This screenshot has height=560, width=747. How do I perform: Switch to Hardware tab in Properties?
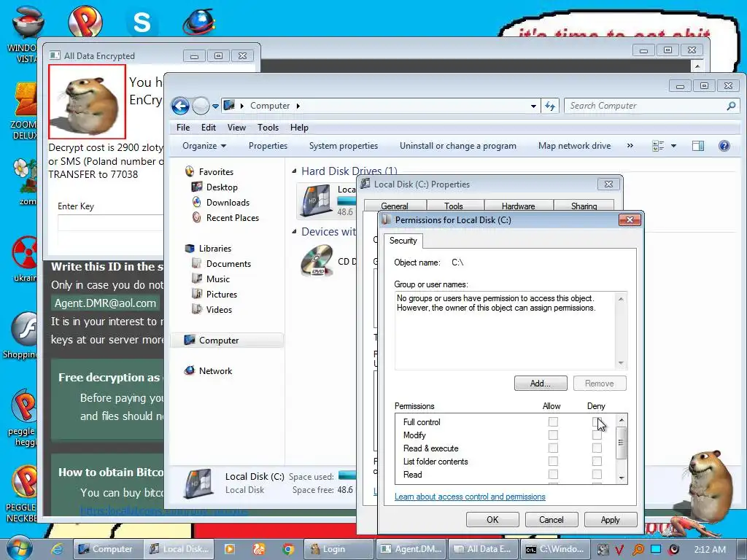519,206
